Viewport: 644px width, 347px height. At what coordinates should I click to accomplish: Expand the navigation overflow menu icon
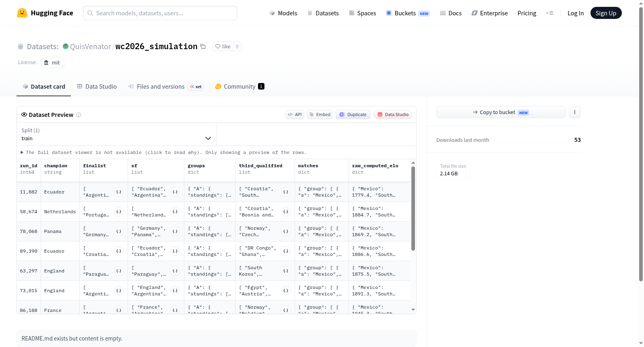tap(549, 13)
